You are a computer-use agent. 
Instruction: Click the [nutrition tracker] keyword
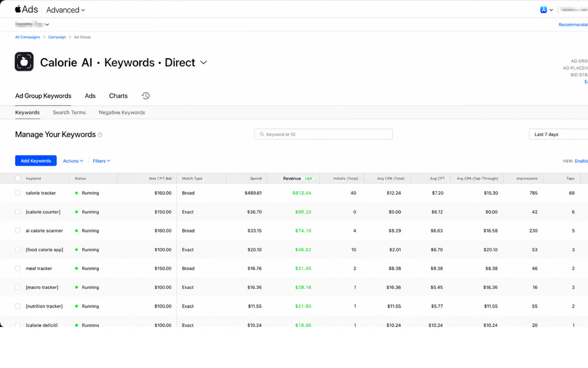click(x=44, y=306)
